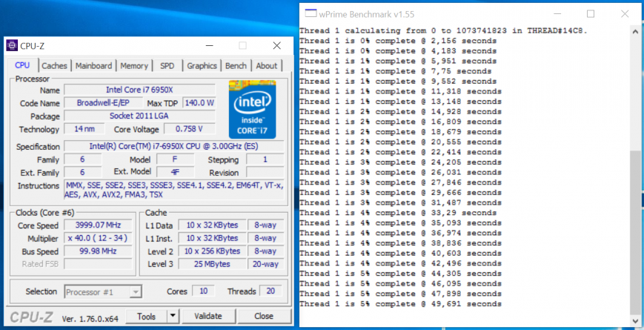Click the wPrime line 'calculating from 0 to 1073741823'
This screenshot has width=644, height=330.
444,31
